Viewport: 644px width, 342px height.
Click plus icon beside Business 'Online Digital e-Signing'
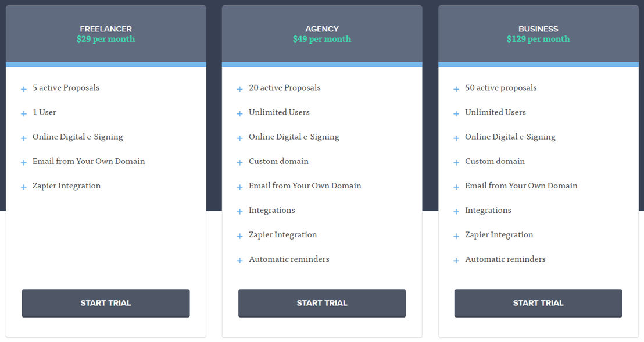coord(456,138)
